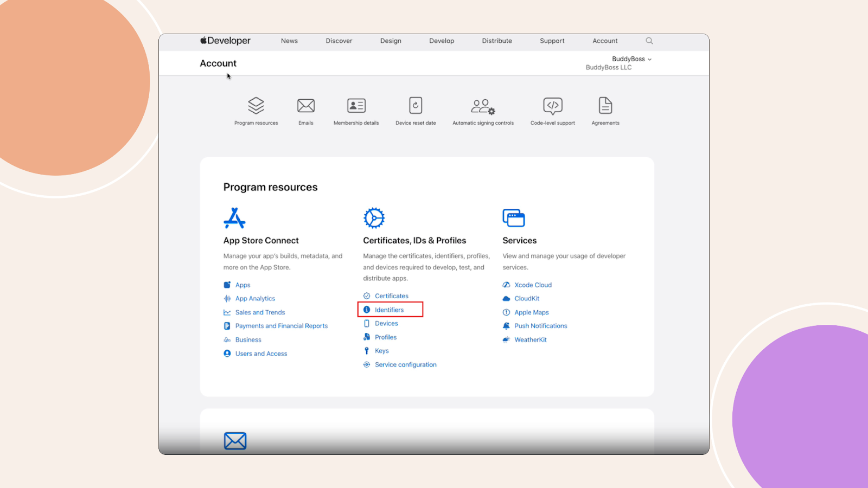868x488 pixels.
Task: Click the BuddyBoss LLC team name
Action: click(609, 68)
